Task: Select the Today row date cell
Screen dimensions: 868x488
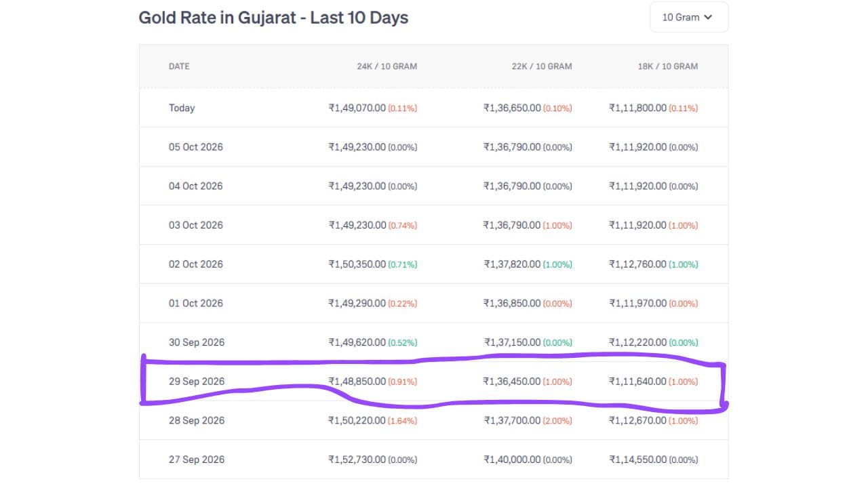Action: coord(182,108)
